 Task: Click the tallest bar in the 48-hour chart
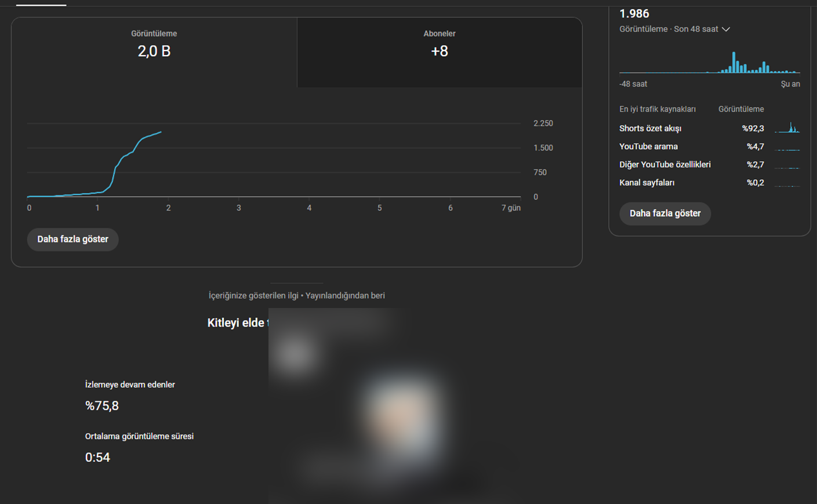734,63
